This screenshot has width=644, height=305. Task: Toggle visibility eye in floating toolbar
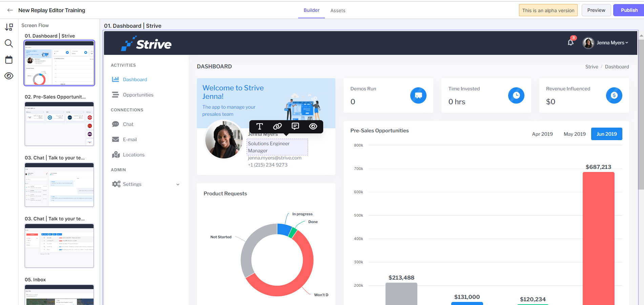(313, 126)
